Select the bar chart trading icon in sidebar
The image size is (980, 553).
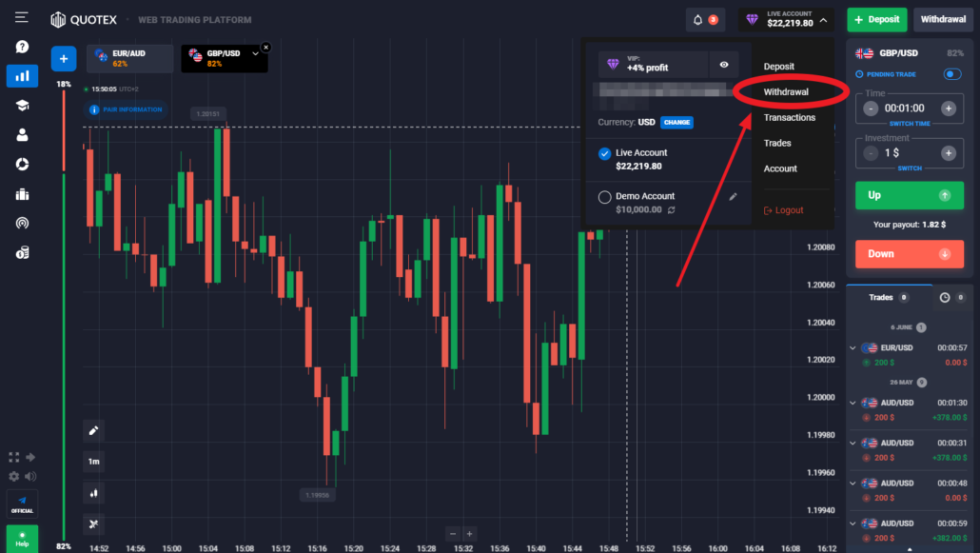point(21,75)
